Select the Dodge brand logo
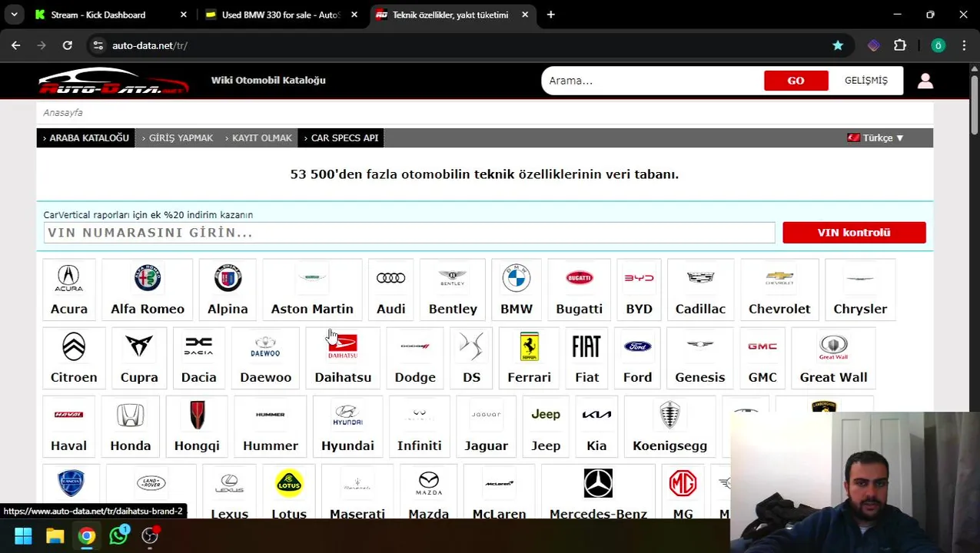This screenshot has height=553, width=980. [x=415, y=346]
